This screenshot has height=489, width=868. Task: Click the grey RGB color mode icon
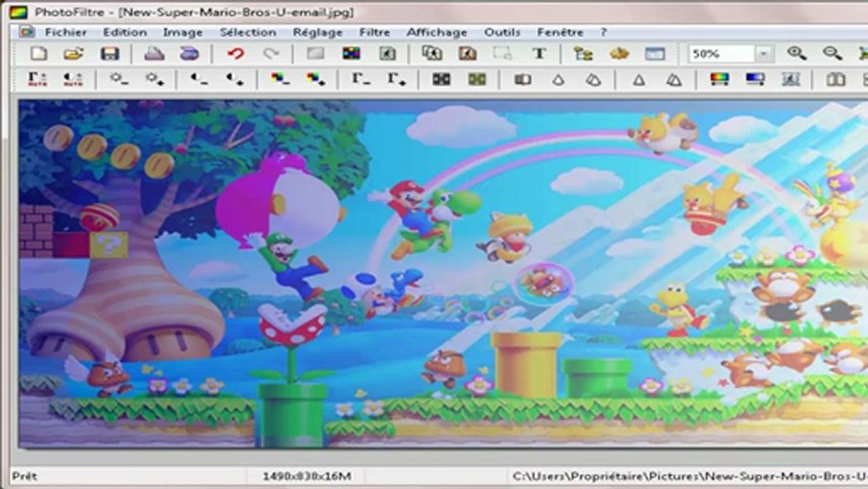pos(316,54)
